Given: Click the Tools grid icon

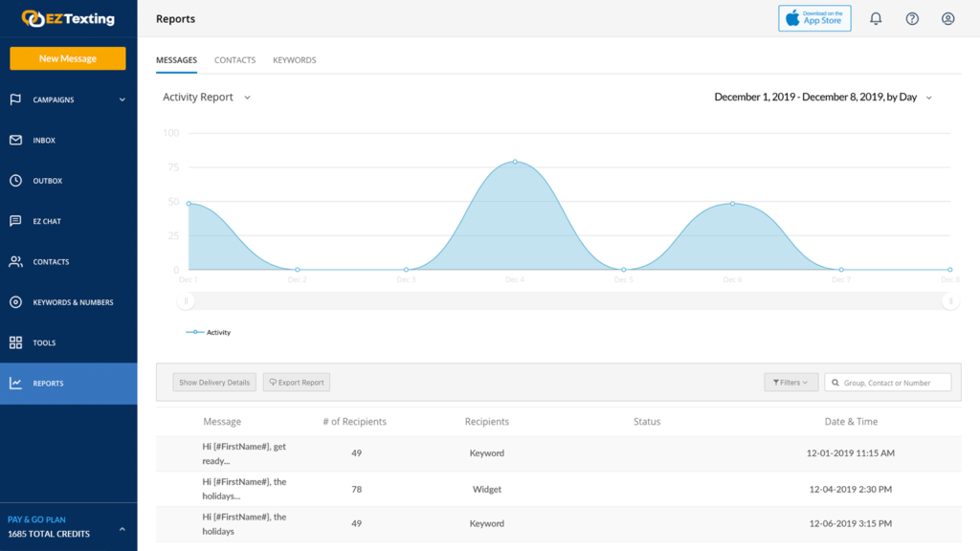Looking at the screenshot, I should [x=15, y=342].
